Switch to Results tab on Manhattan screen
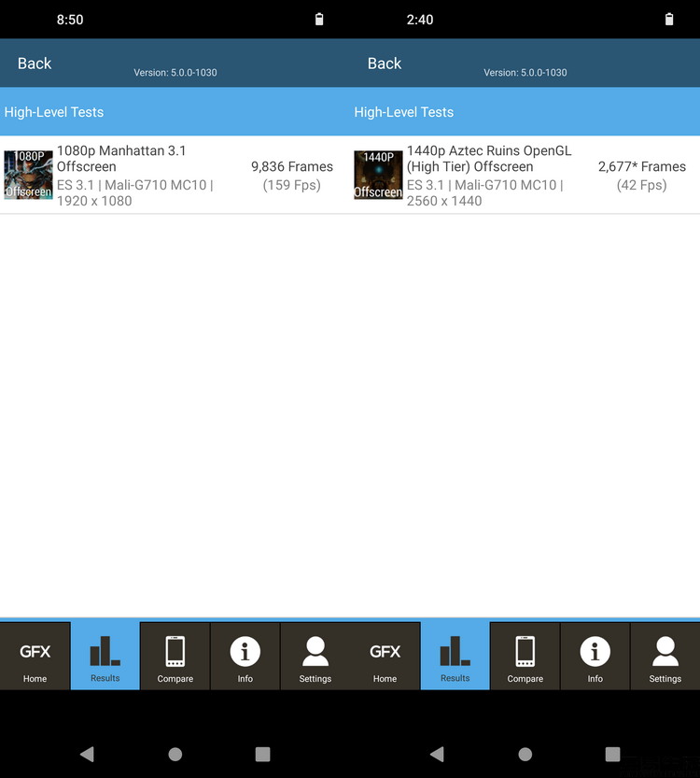This screenshot has width=700, height=778. pos(105,657)
